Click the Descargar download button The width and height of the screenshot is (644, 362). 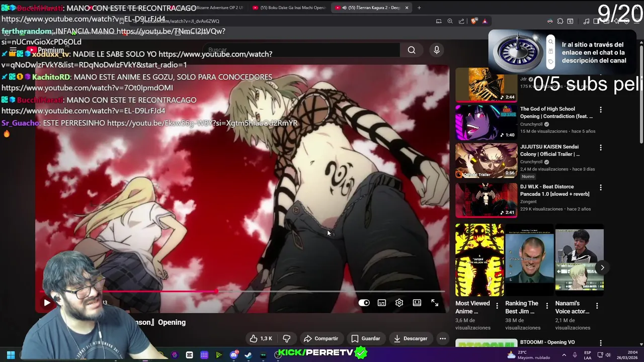(x=411, y=338)
